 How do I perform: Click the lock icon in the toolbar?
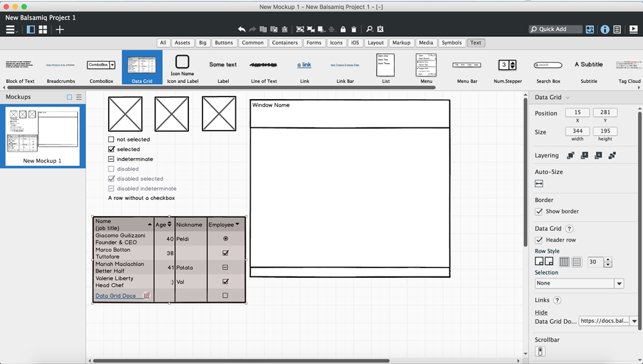(343, 30)
